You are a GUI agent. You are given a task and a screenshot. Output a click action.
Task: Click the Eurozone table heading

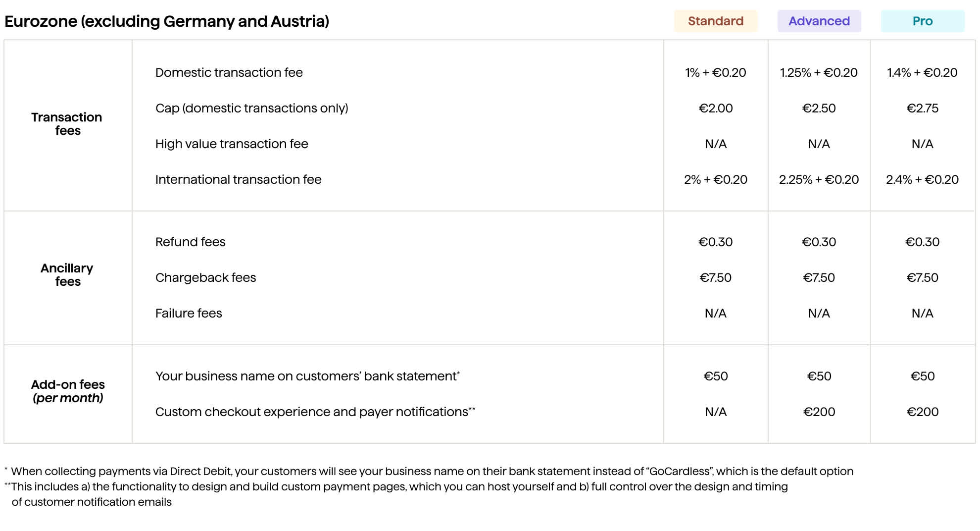pyautogui.click(x=167, y=21)
